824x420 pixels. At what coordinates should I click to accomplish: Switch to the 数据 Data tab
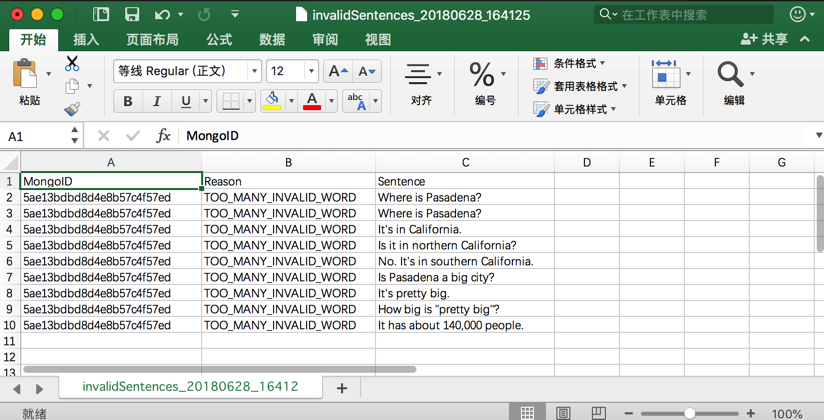pos(272,39)
